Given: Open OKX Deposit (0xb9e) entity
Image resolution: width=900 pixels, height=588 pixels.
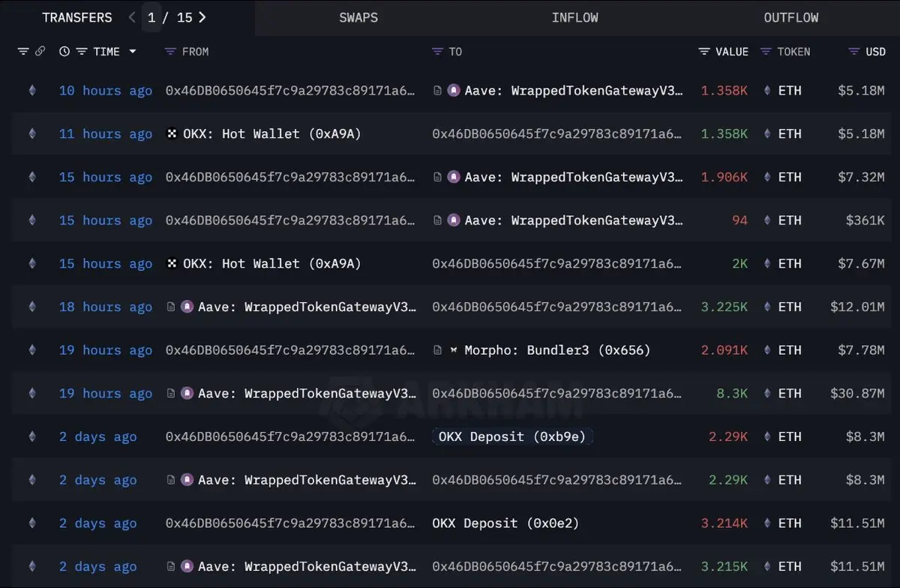Looking at the screenshot, I should coord(513,436).
